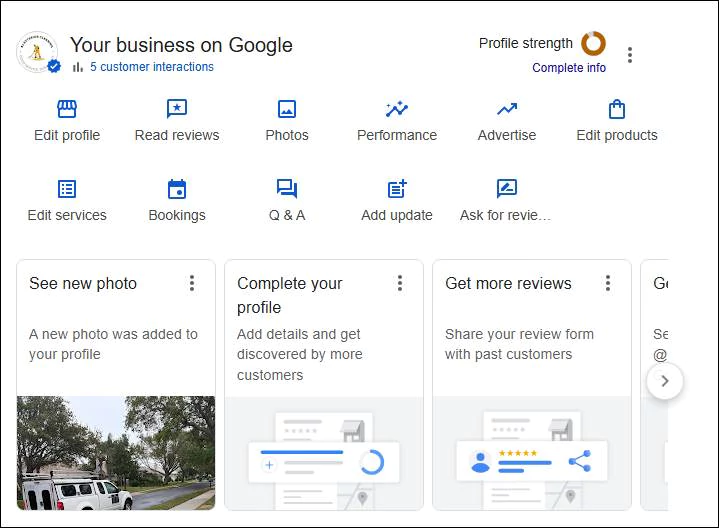719x528 pixels.
Task: Open the Q & A chat bubbles icon
Action: [287, 189]
